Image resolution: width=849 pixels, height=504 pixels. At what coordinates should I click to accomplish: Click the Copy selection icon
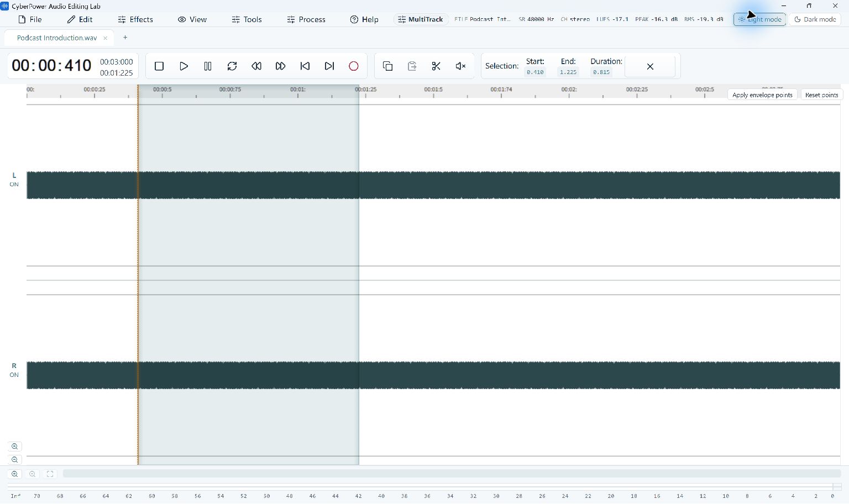[387, 66]
